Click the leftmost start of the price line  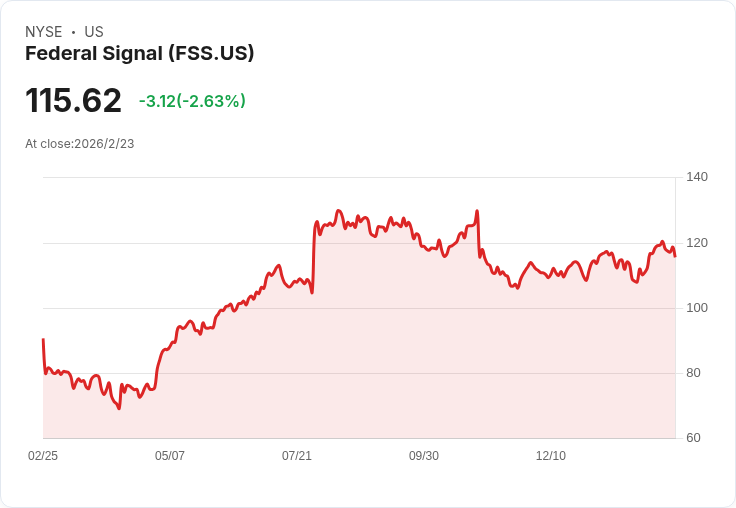(x=43, y=340)
